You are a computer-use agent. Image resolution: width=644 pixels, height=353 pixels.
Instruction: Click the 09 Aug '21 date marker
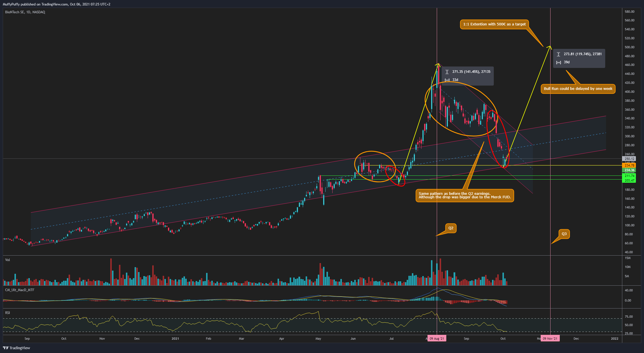coord(437,339)
